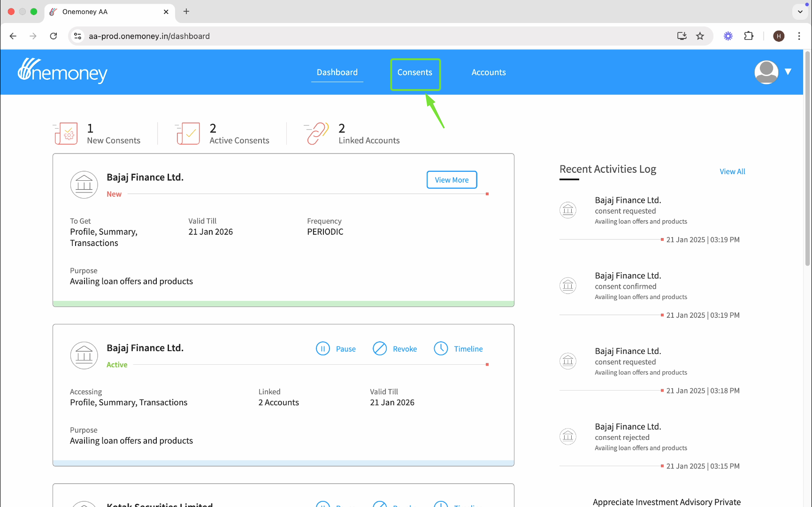Click the 'consent rejected' activity text
Image resolution: width=812 pixels, height=507 pixels.
[622, 438]
